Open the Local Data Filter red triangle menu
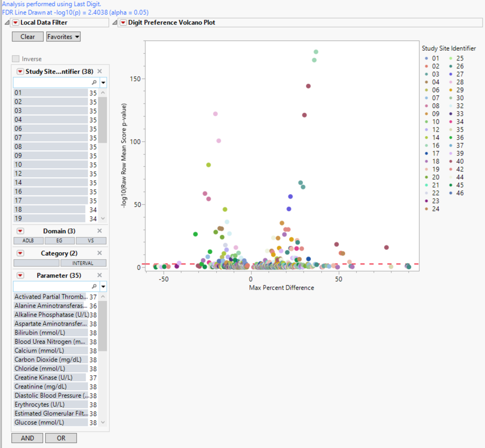The width and height of the screenshot is (485, 448). point(15,23)
